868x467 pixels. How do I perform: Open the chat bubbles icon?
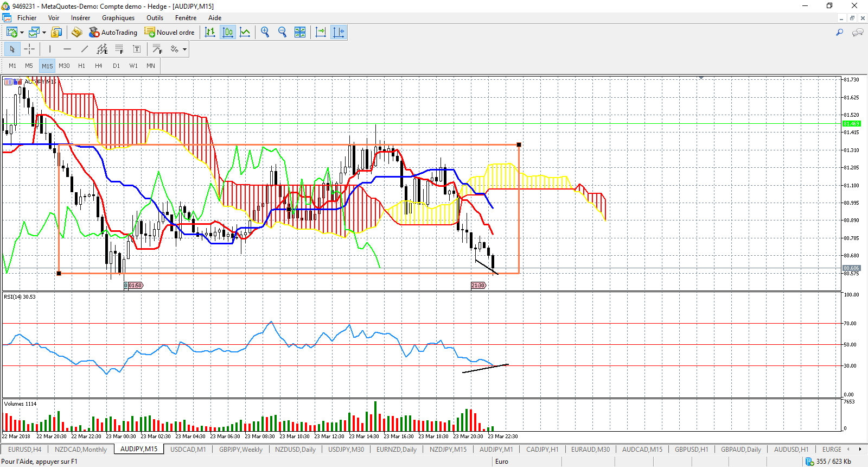[858, 33]
